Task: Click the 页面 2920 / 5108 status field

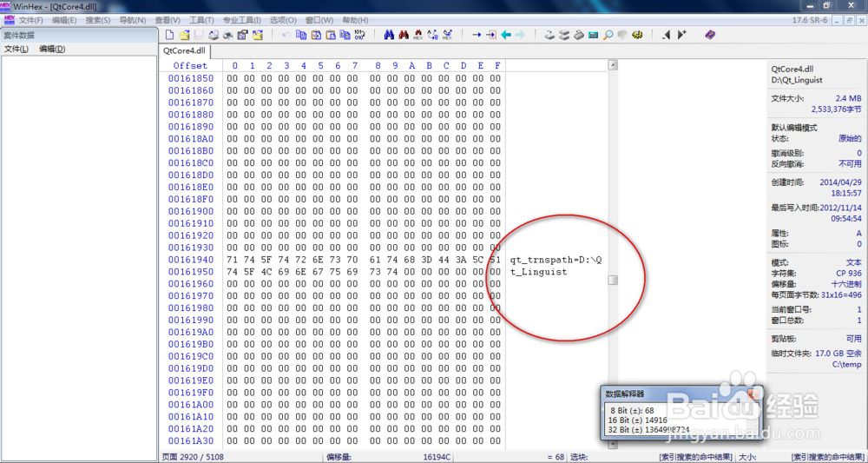Action: click(x=193, y=458)
